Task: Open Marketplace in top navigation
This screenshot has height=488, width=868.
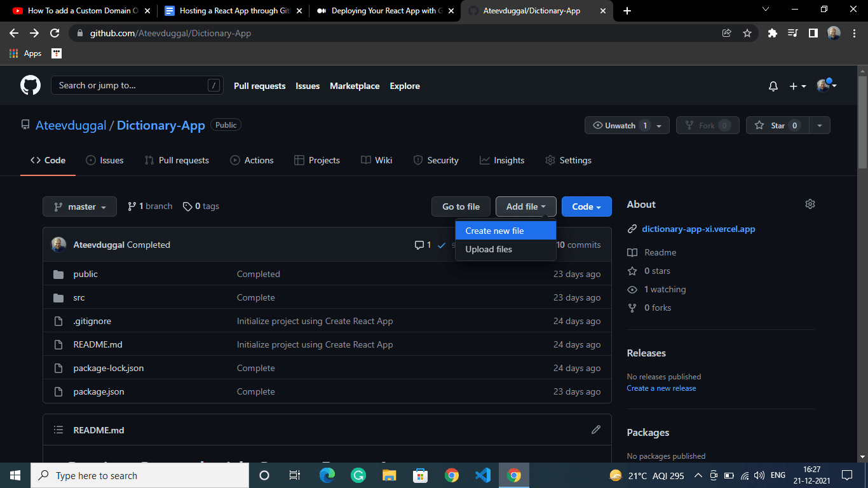Action: click(355, 86)
